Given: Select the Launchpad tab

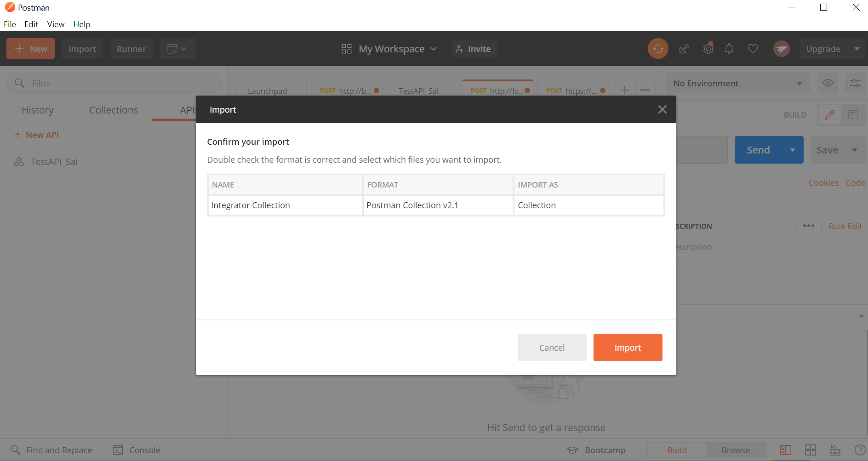Looking at the screenshot, I should (267, 91).
